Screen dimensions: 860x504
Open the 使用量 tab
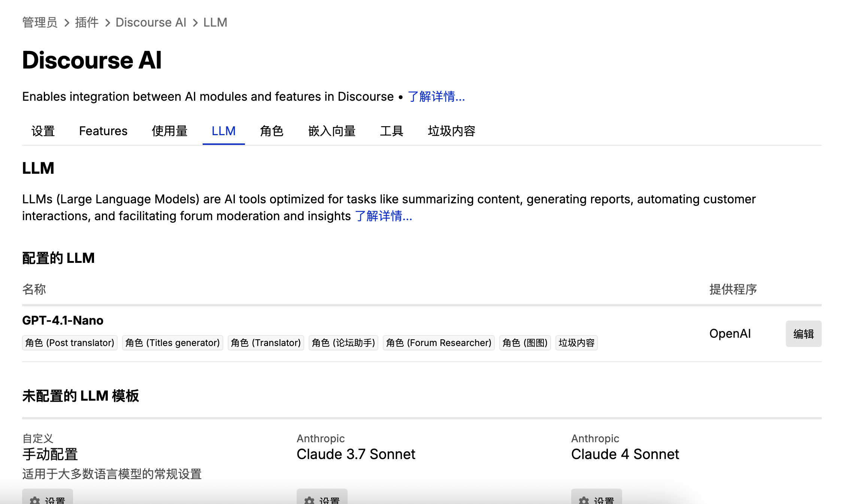(169, 131)
